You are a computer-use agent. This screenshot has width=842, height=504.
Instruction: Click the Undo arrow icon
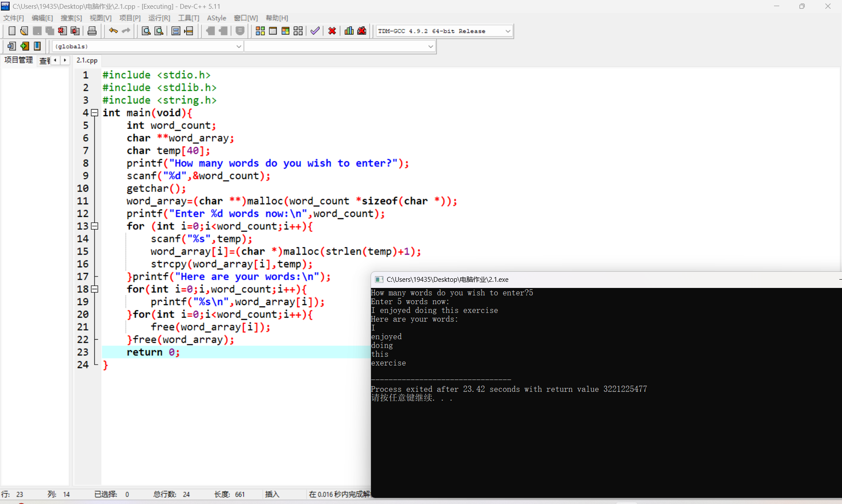click(x=113, y=31)
